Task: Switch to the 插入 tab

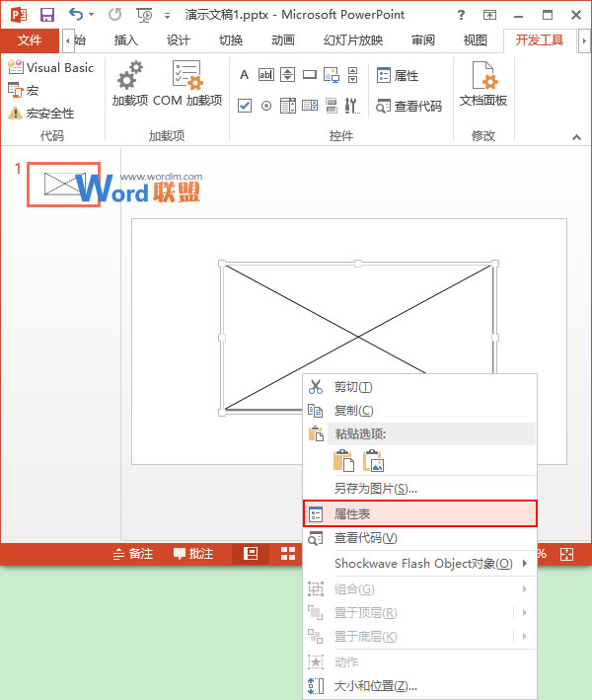Action: 126,40
